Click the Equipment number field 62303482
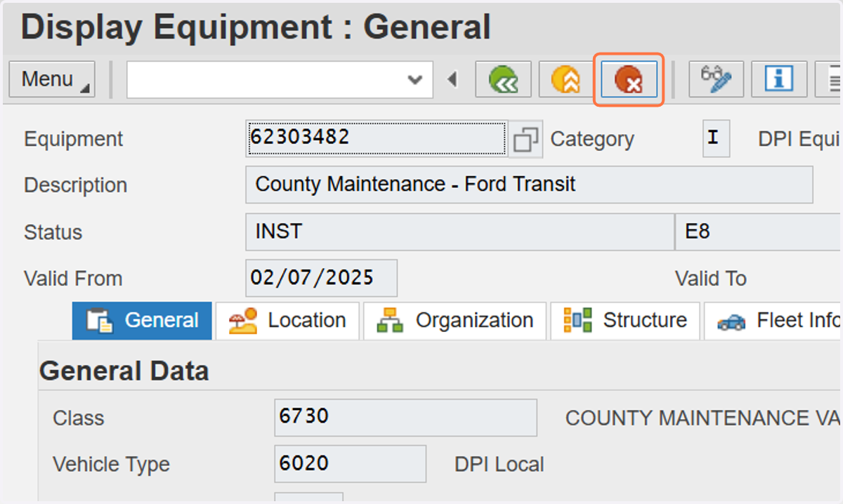843x504 pixels. coord(376,138)
